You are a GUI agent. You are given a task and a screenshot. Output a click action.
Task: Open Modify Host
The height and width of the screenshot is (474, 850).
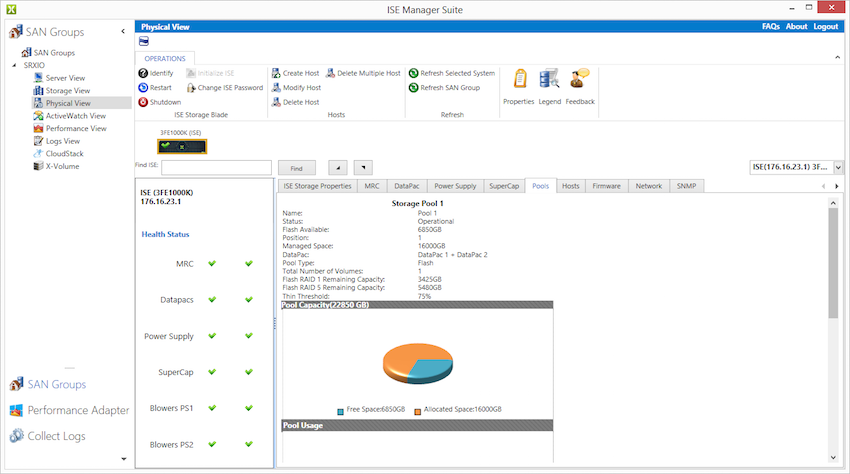(x=296, y=87)
